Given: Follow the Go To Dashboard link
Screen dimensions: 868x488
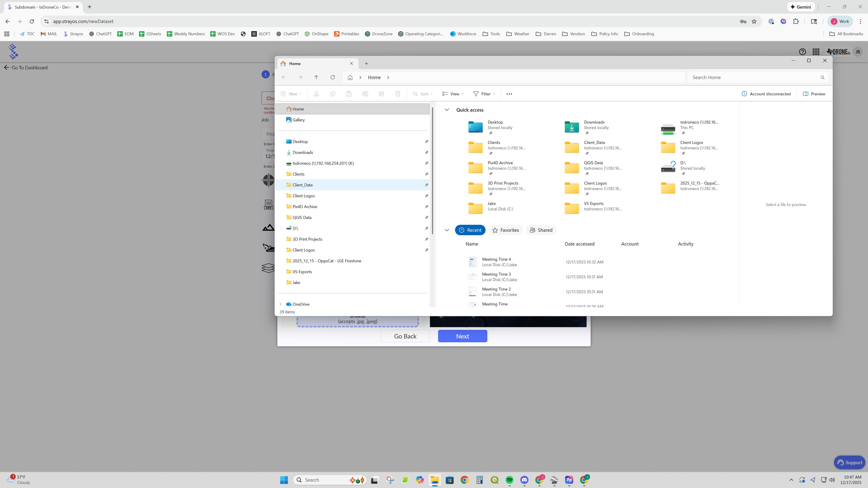Looking at the screenshot, I should (26, 68).
